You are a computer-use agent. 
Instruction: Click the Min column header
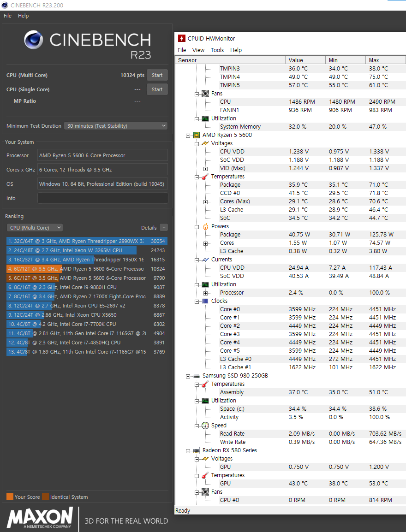[x=346, y=60]
